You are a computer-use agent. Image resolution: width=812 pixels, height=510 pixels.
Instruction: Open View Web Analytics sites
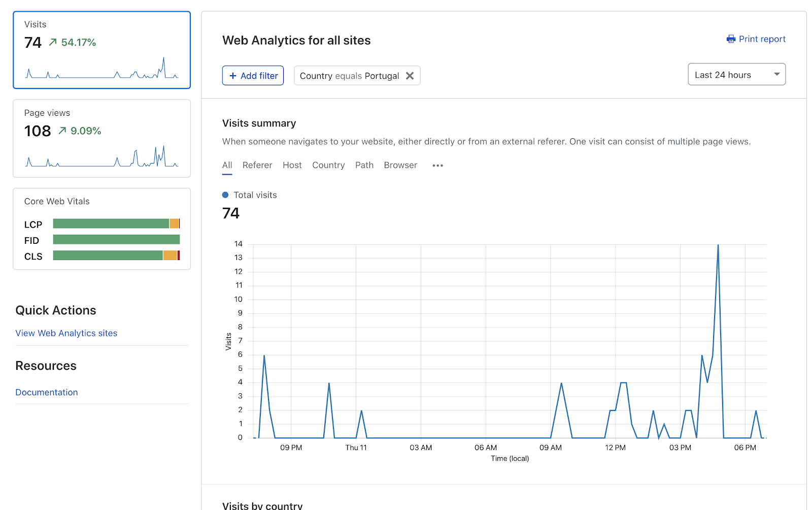66,333
